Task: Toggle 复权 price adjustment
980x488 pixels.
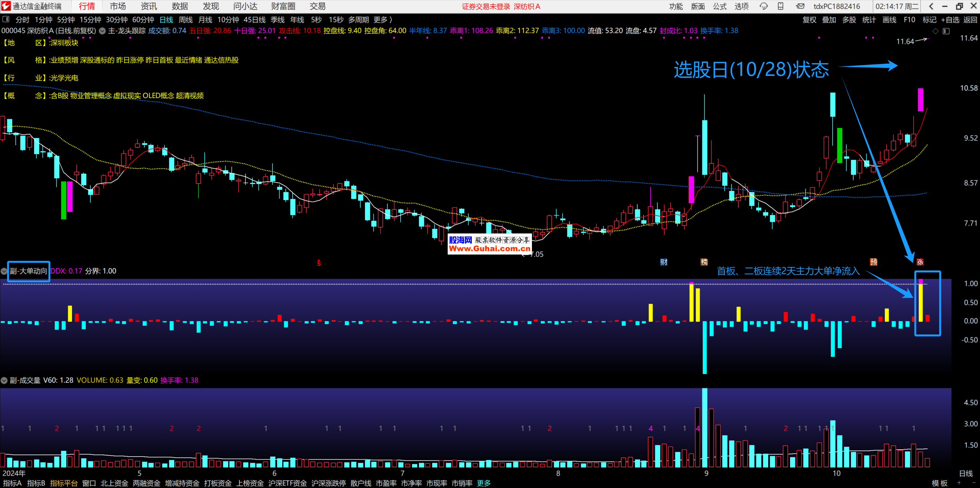Action: point(809,20)
